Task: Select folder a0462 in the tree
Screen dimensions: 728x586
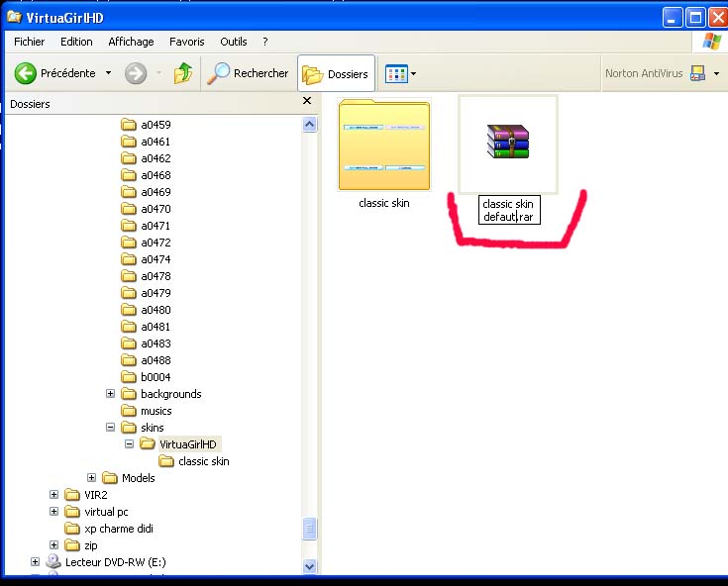Action: click(147, 158)
